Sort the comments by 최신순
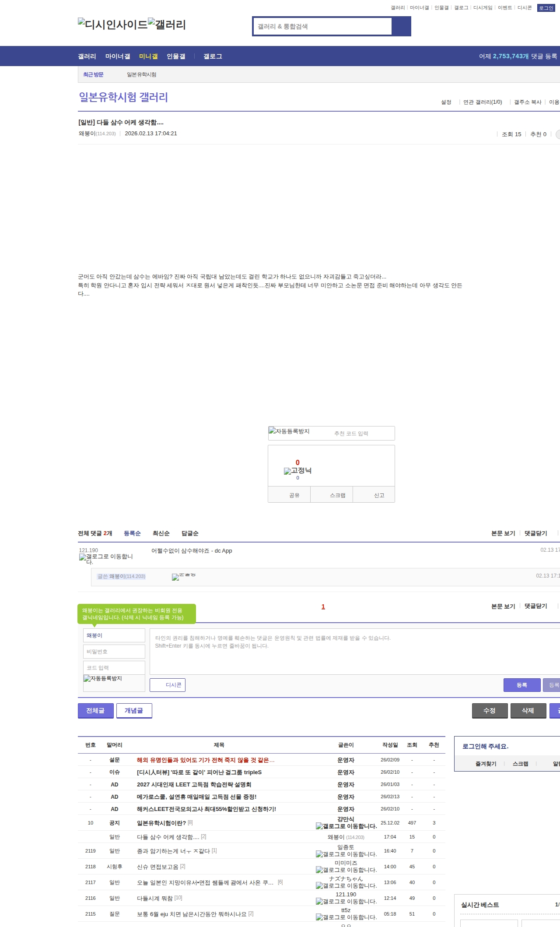The height and width of the screenshot is (927, 560). point(161,533)
